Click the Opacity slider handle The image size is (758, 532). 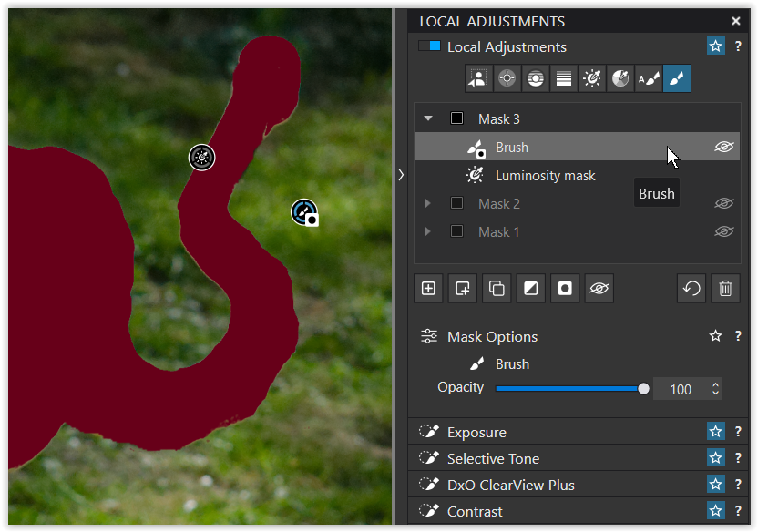click(644, 389)
